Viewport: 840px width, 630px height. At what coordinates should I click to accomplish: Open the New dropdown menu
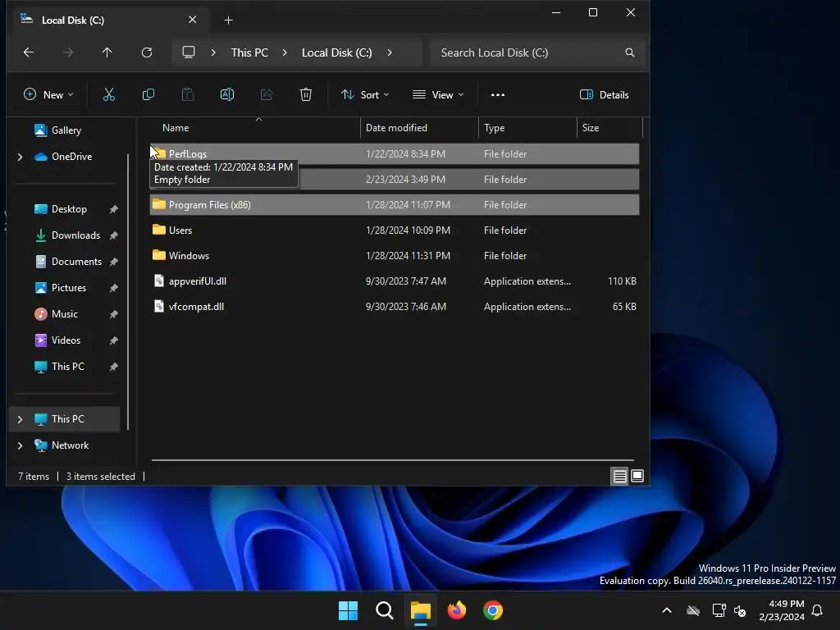48,95
